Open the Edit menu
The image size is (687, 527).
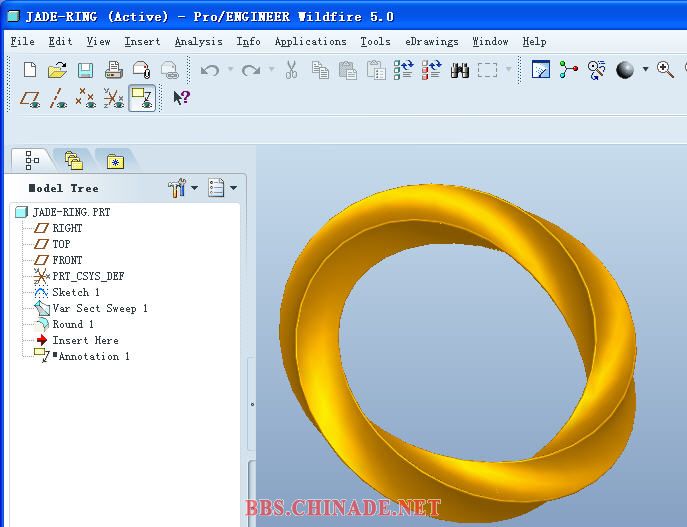click(60, 42)
